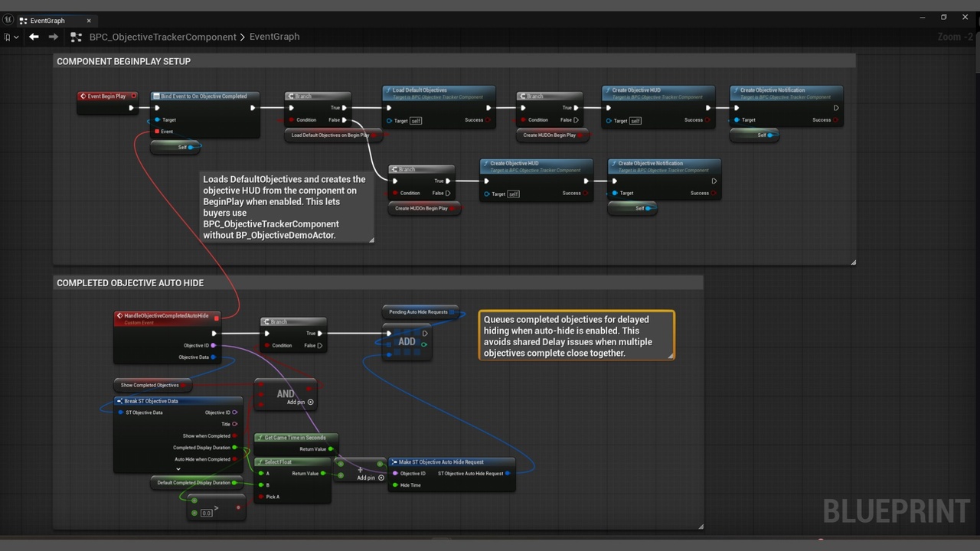Click the blueprint graph icon beside BPC_ObjectiveTrackerComponent

76,37
